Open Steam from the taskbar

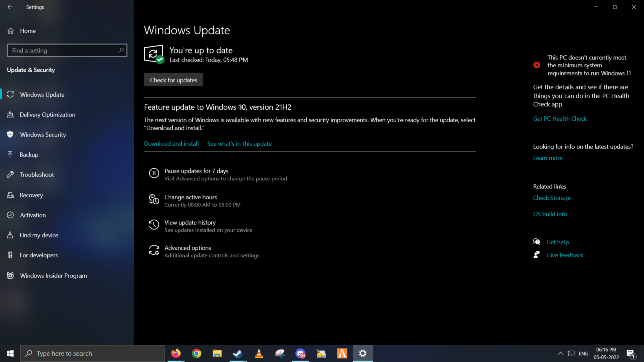(x=238, y=353)
